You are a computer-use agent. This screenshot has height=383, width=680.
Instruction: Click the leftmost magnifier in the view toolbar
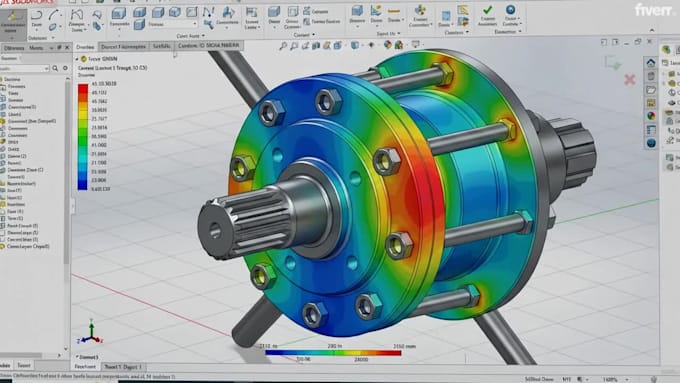(x=283, y=45)
